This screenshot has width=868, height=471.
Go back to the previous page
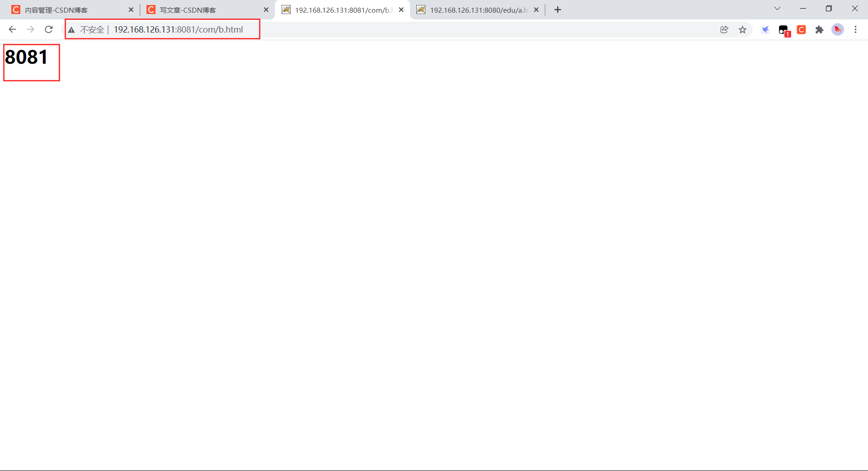[x=12, y=29]
